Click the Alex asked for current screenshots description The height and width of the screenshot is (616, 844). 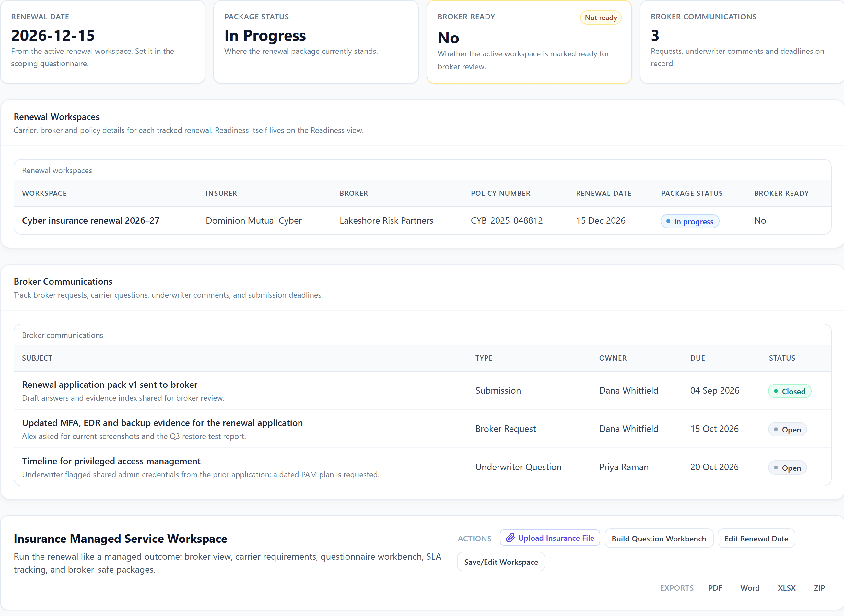134,437
